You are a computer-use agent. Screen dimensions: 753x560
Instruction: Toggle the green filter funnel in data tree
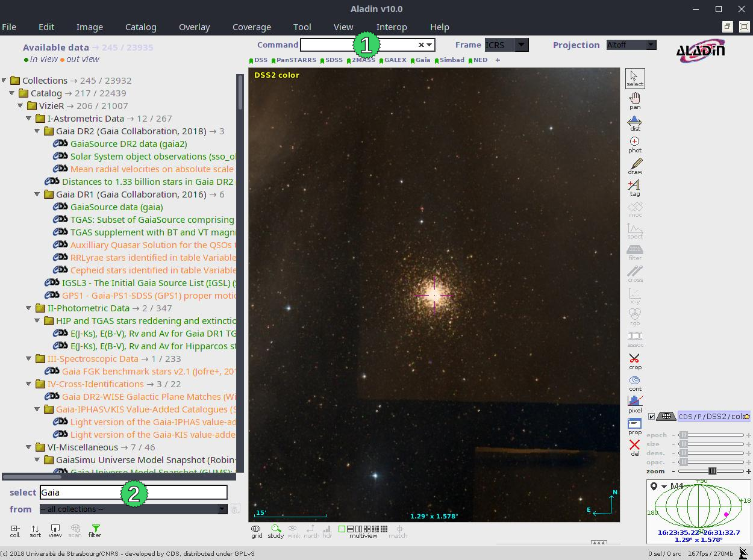95,530
